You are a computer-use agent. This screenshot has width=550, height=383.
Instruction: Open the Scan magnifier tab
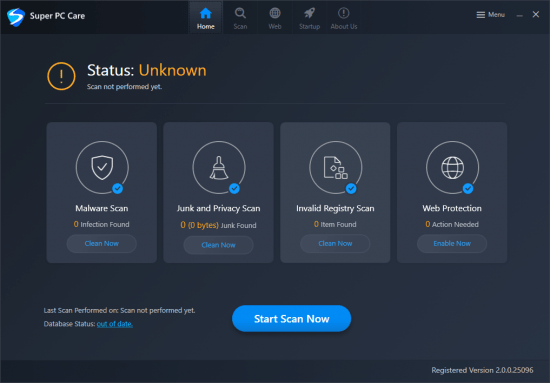tap(240, 18)
